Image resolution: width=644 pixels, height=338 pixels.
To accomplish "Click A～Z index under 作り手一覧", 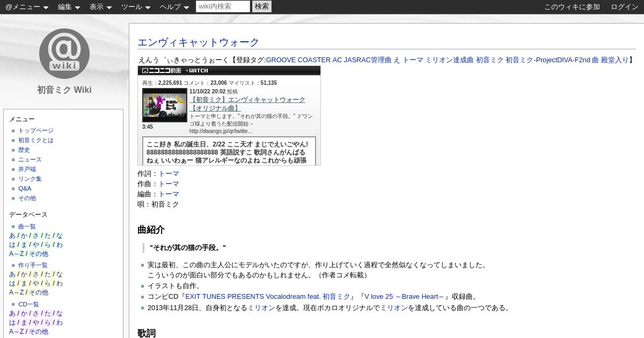I will pyautogui.click(x=17, y=292).
